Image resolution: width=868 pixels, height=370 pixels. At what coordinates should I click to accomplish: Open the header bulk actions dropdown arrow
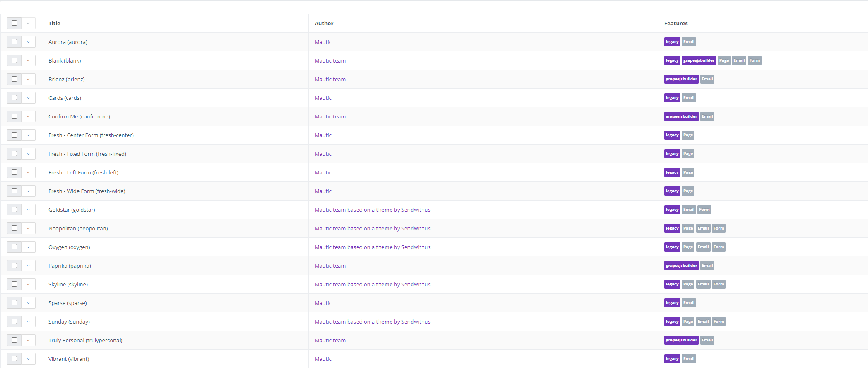28,23
